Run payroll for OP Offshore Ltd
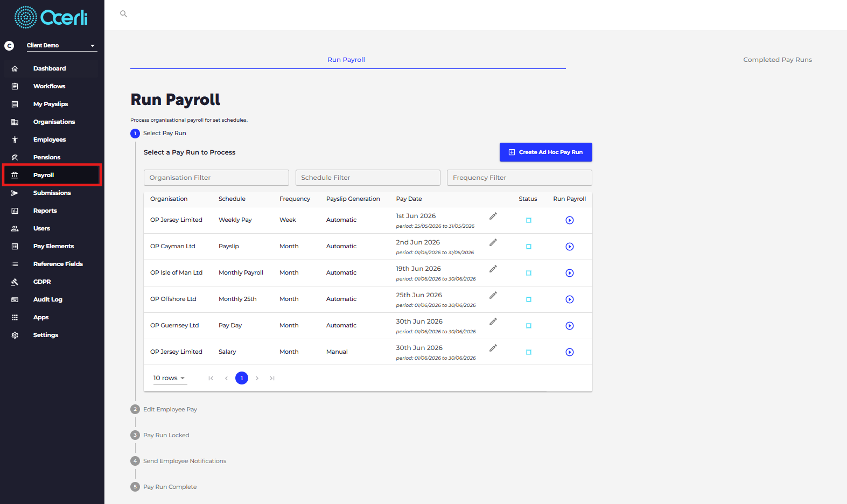 point(570,299)
